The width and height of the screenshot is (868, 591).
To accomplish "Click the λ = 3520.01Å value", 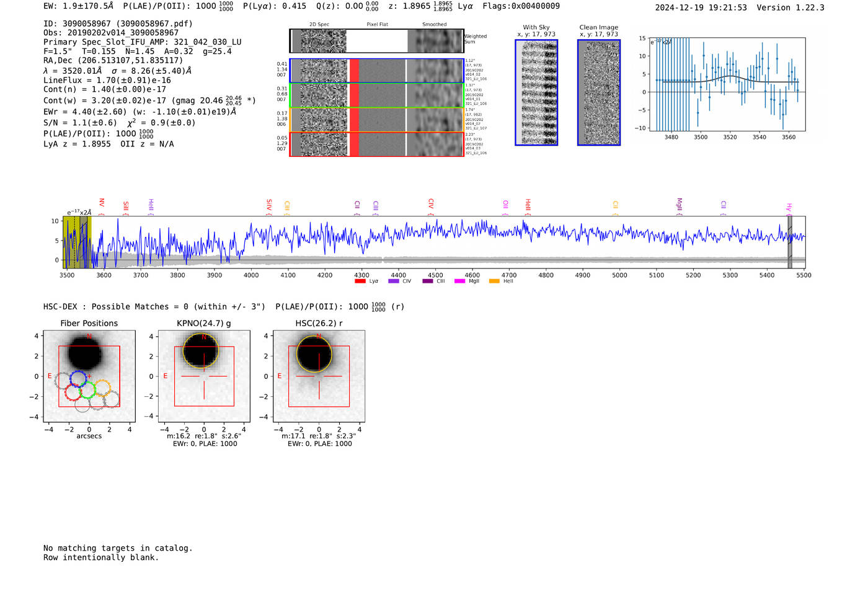I will 73,71.
